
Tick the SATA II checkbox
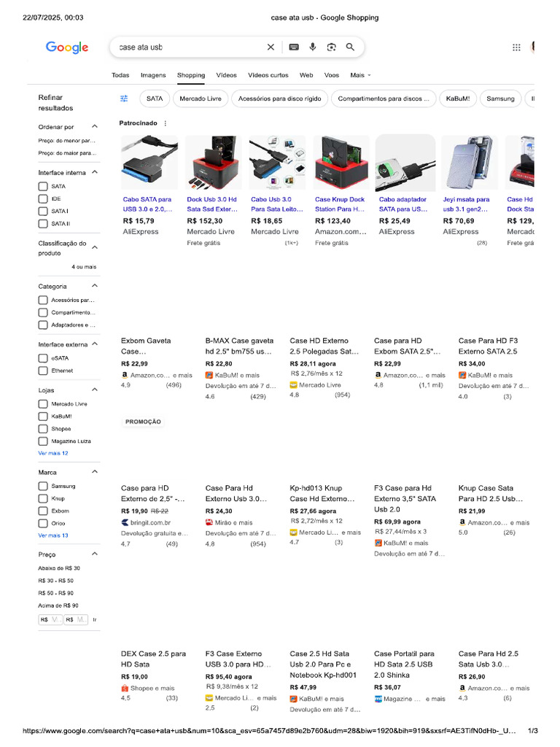[43, 223]
